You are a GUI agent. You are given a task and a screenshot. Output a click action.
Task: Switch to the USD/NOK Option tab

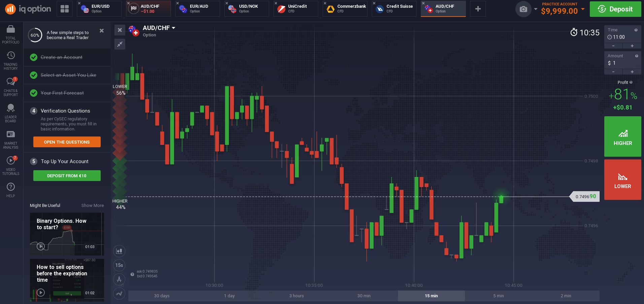247,9
